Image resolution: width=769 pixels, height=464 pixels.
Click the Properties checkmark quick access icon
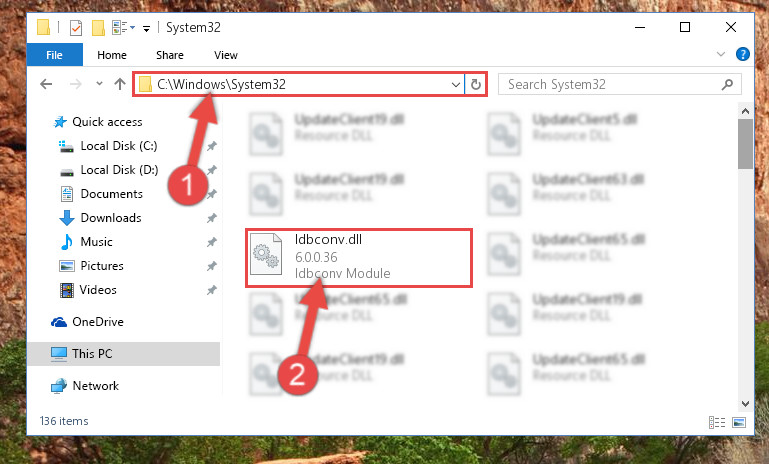point(76,28)
